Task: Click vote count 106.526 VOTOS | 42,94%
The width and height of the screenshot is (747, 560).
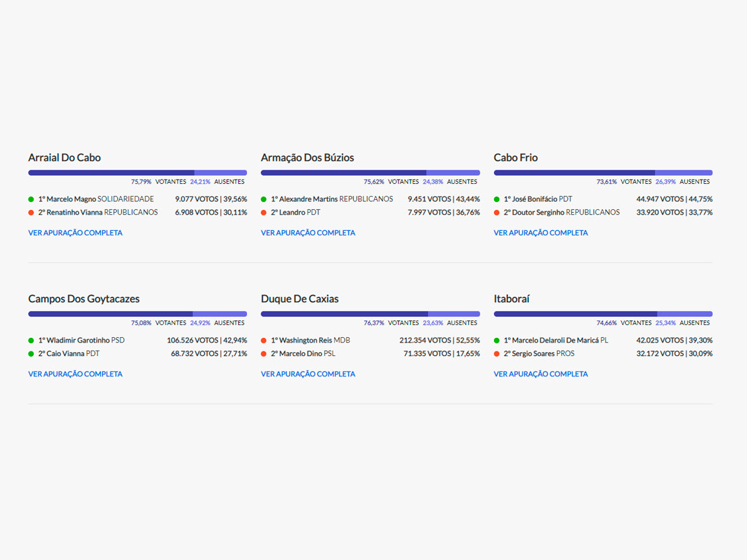Action: [x=207, y=341]
